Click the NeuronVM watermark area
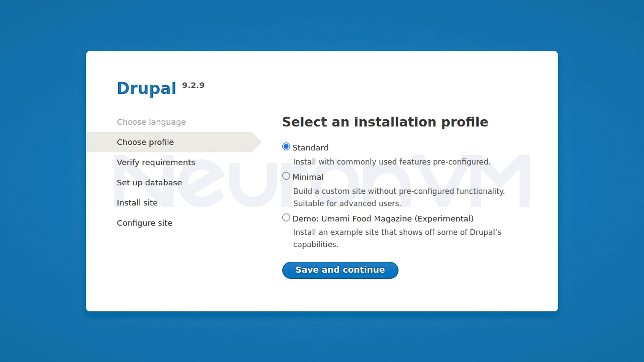Screen dimensions: 644x362 coord(322,183)
